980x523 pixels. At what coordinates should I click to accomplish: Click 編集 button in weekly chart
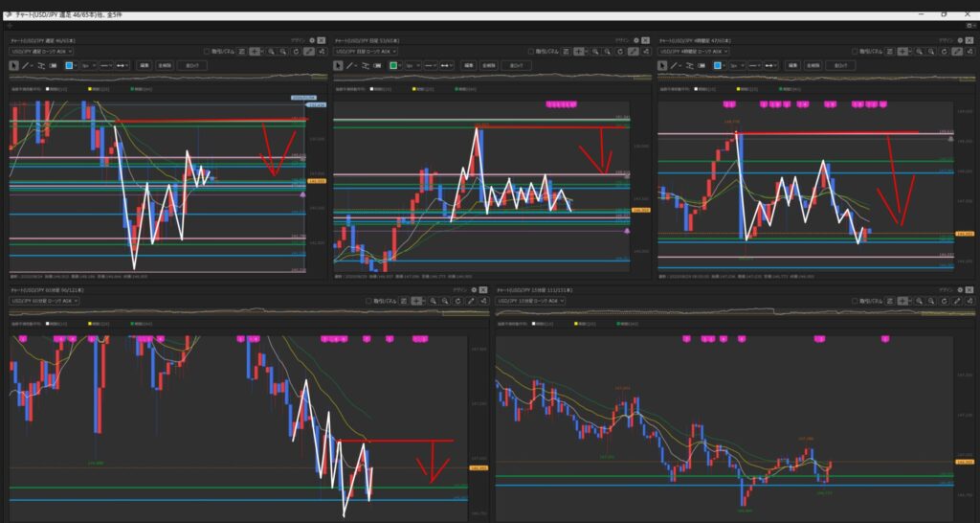point(145,65)
